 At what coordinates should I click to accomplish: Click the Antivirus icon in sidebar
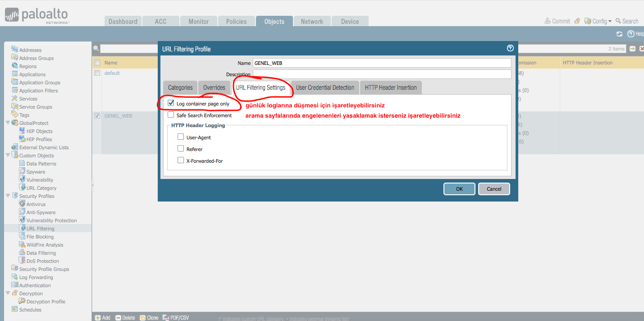point(22,204)
